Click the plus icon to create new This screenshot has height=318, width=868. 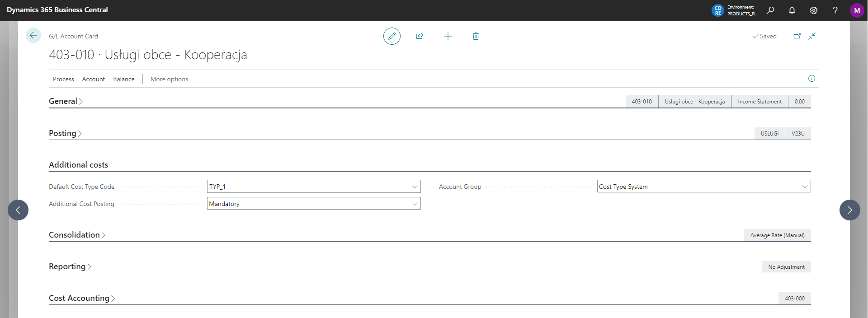[x=448, y=36]
